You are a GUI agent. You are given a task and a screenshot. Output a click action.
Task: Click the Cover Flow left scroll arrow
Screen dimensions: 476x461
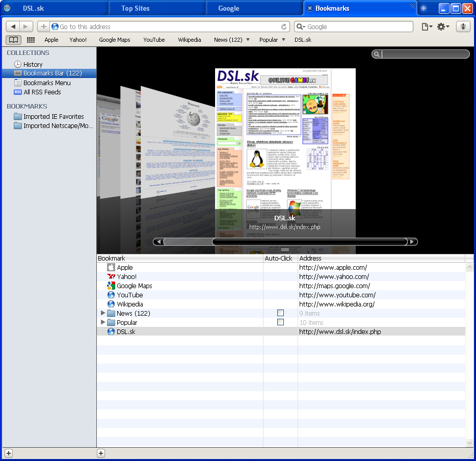(x=158, y=242)
